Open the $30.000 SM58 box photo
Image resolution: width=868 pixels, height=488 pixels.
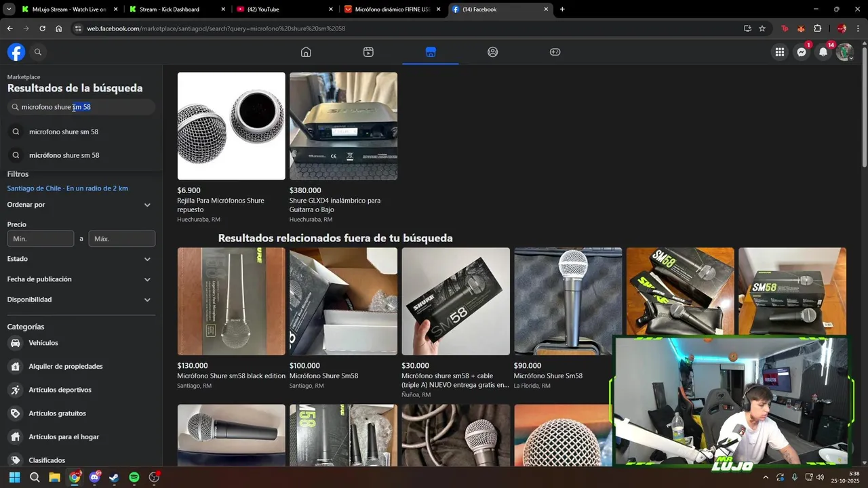(456, 302)
